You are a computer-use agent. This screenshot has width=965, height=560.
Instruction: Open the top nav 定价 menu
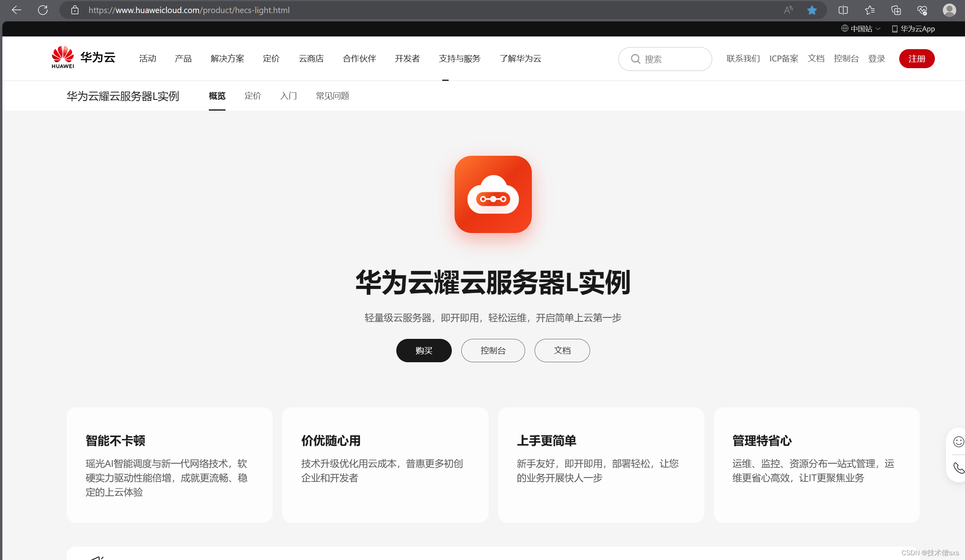coord(271,58)
